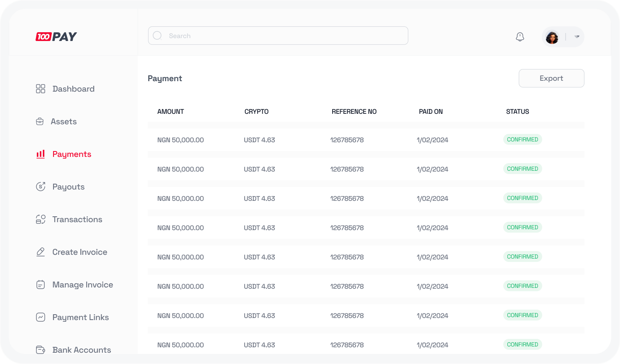Click the Assets briefcase icon
Viewport: 620px width, 364px height.
[40, 122]
